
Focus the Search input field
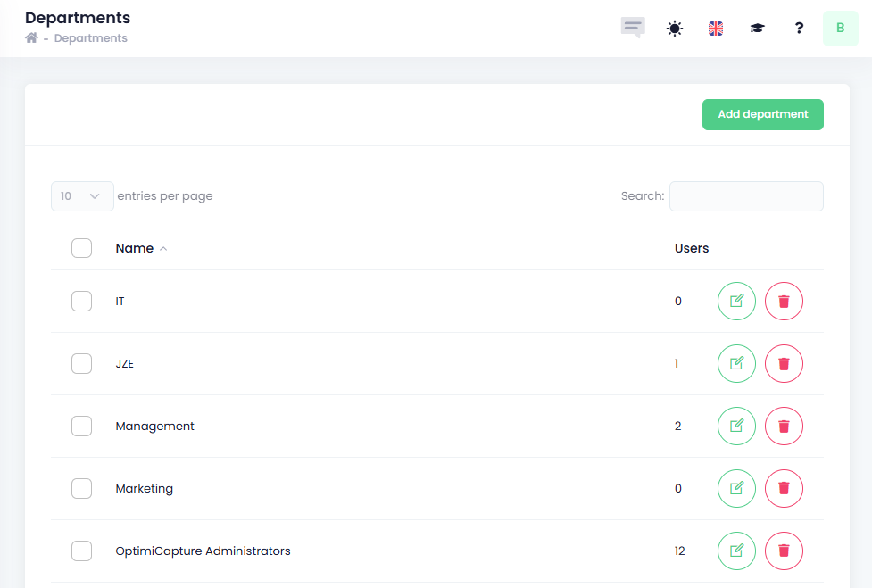click(x=746, y=196)
